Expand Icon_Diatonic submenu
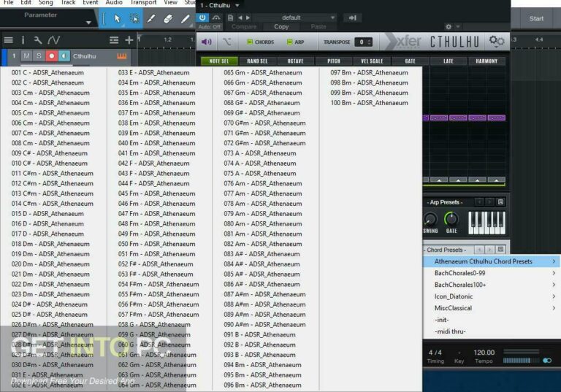 pyautogui.click(x=492, y=296)
